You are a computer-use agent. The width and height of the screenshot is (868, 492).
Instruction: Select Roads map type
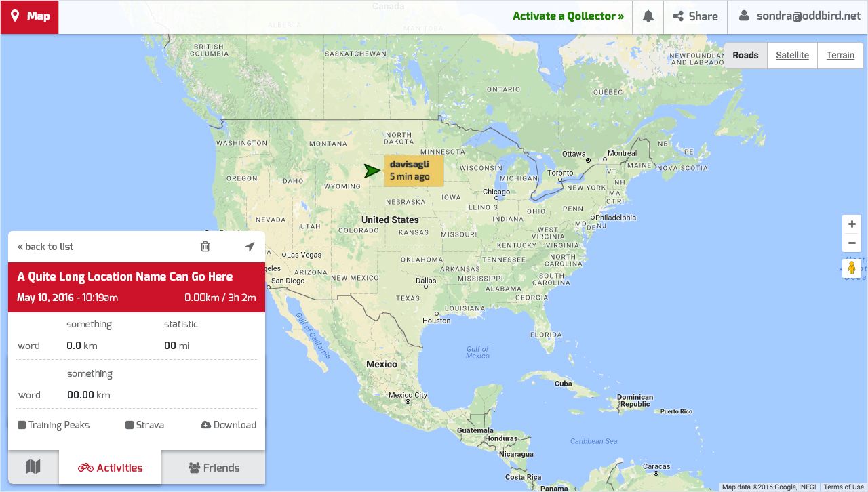coord(745,55)
